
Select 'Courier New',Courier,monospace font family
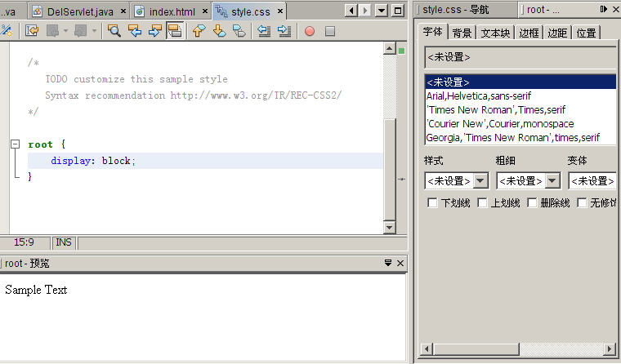499,123
